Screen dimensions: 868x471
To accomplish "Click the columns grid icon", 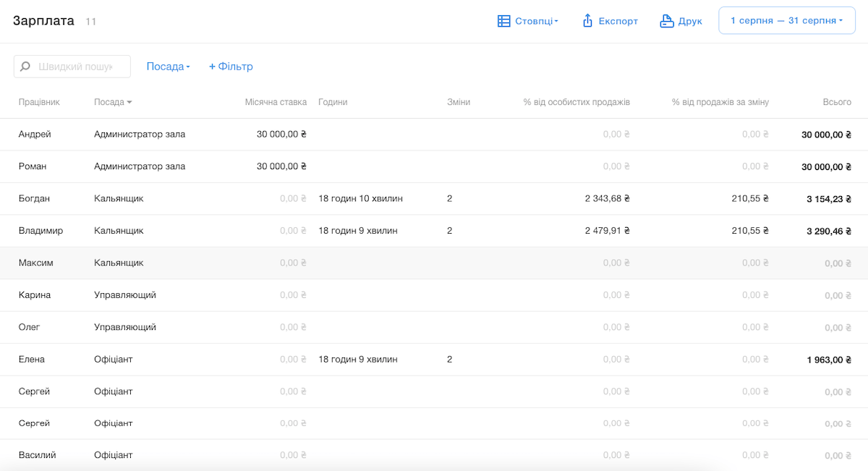I will coord(504,21).
